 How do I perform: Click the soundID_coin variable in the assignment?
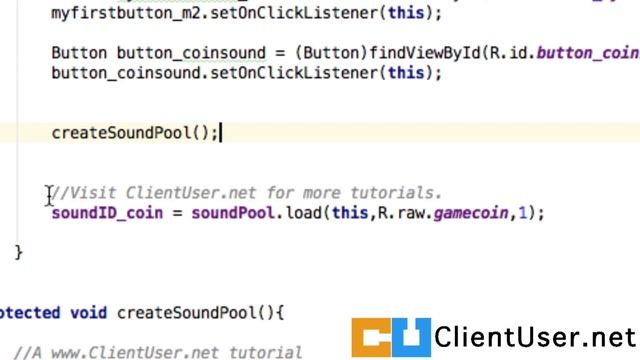(107, 213)
